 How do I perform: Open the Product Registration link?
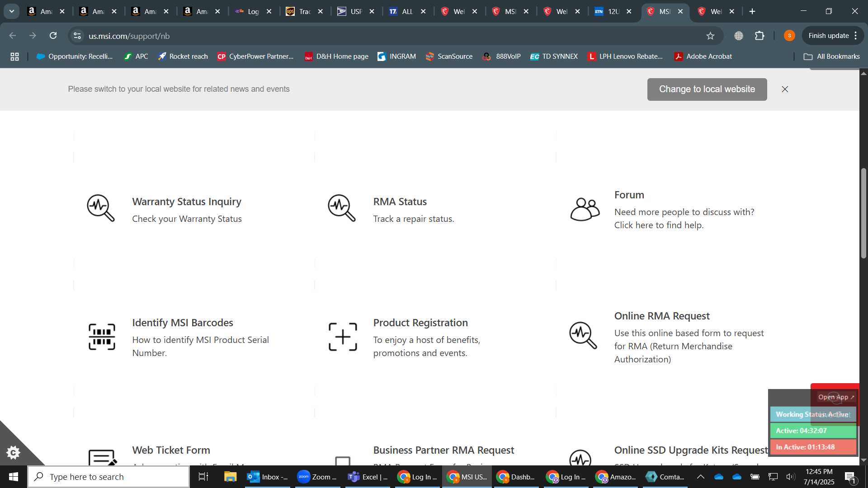tap(420, 323)
